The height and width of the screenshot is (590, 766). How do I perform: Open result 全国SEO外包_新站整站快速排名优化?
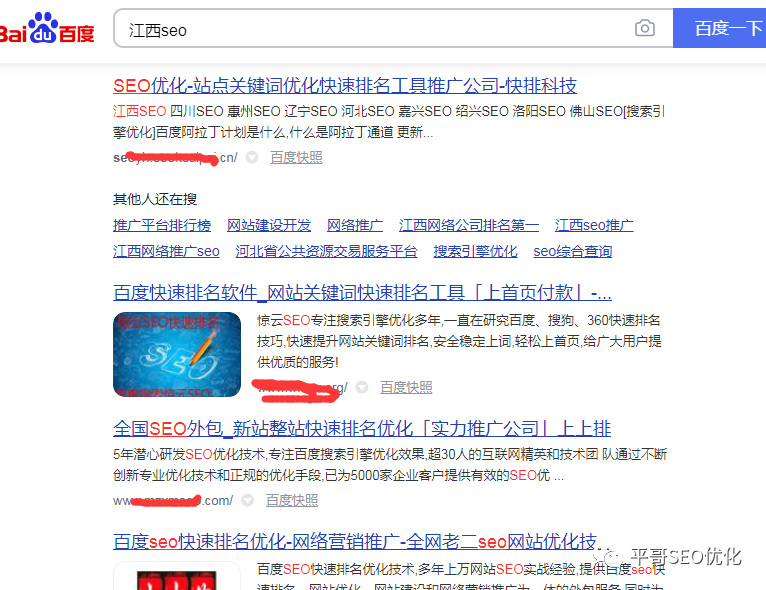[362, 428]
